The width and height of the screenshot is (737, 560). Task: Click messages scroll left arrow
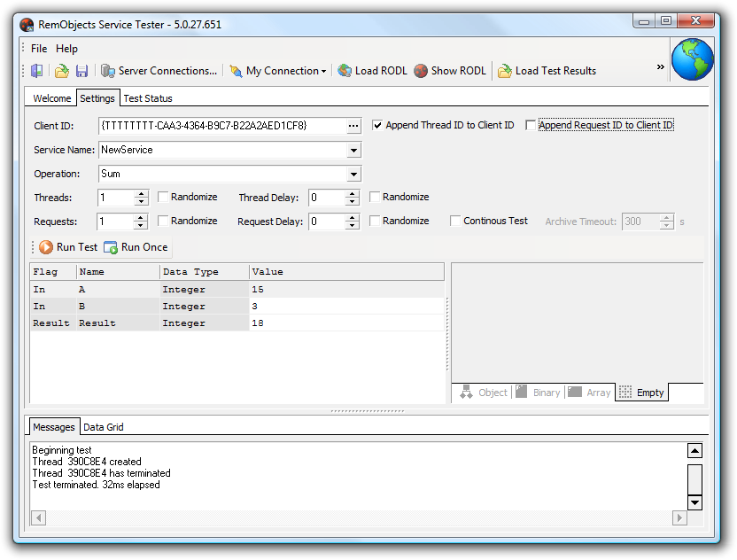(x=39, y=518)
